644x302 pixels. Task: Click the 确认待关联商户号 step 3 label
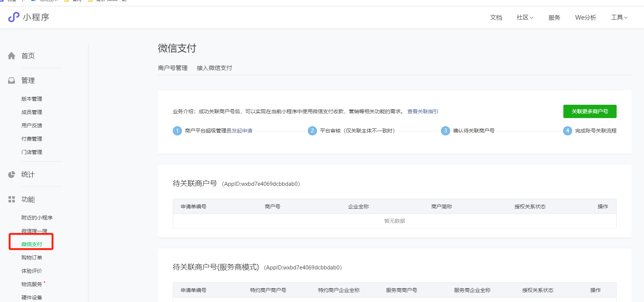[x=474, y=131]
